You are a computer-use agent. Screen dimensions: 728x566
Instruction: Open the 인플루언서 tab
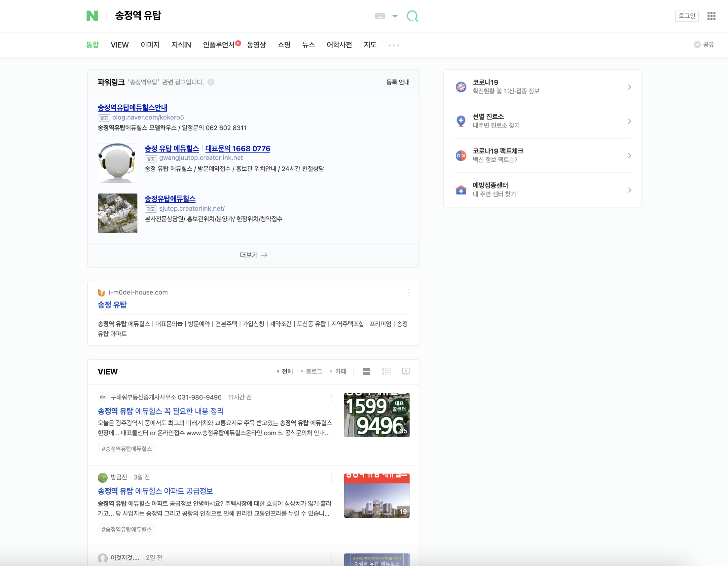(219, 45)
